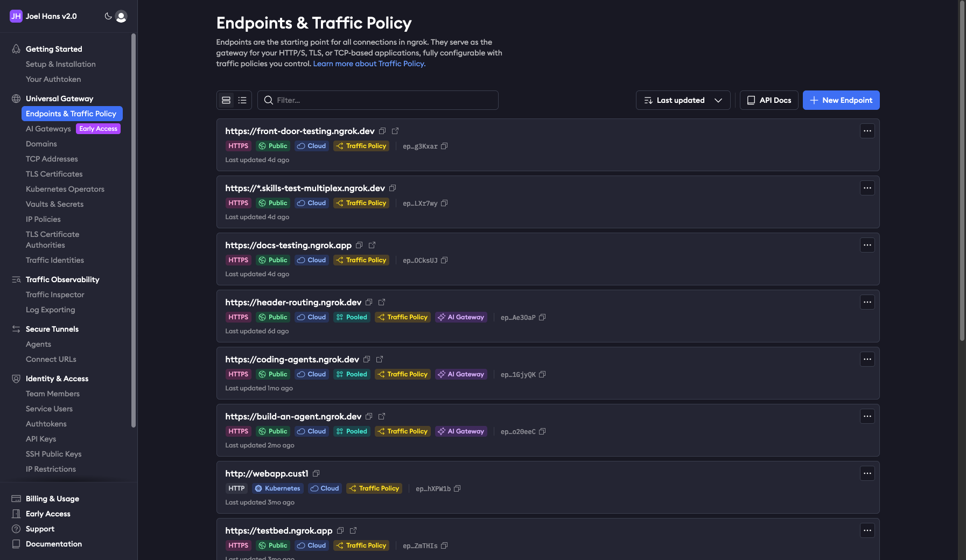Image resolution: width=966 pixels, height=560 pixels.
Task: Toggle dark mode moon icon
Action: (x=108, y=16)
